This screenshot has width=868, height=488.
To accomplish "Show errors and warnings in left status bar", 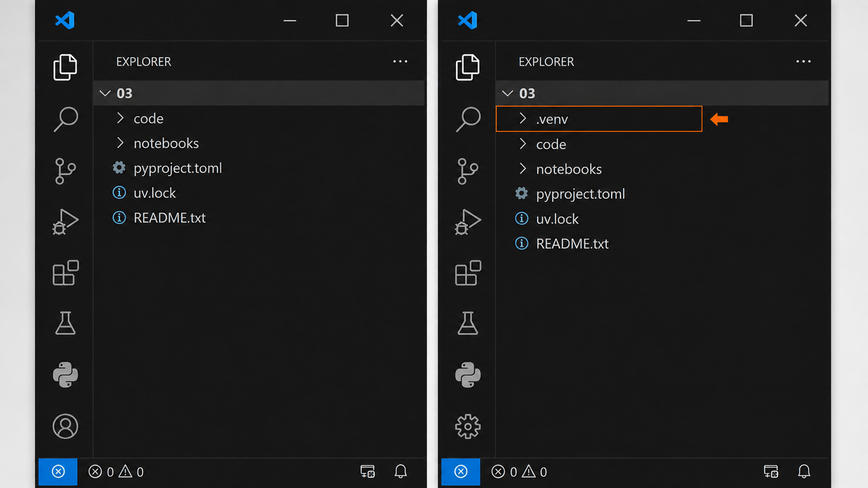I will click(x=116, y=472).
